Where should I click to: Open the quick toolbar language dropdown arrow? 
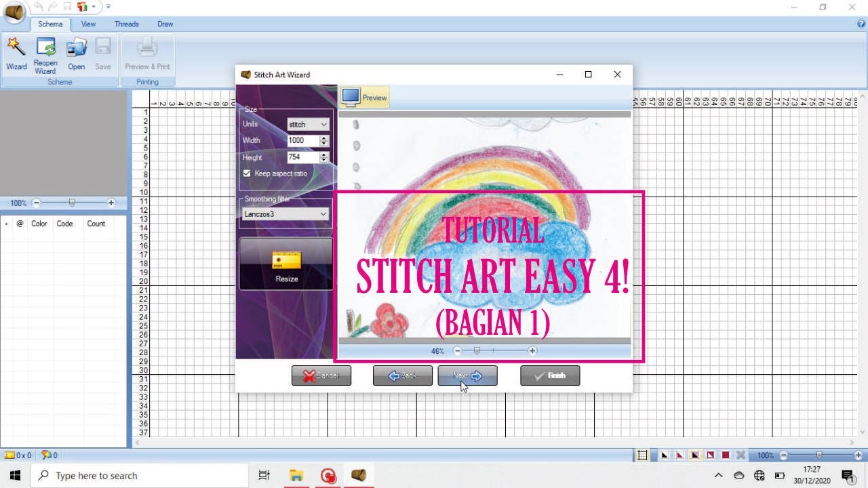point(93,7)
